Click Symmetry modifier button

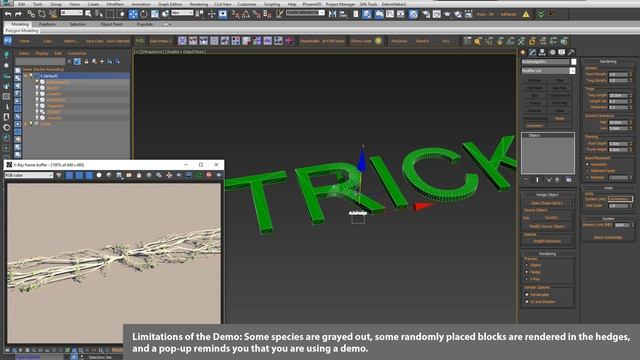535,126
